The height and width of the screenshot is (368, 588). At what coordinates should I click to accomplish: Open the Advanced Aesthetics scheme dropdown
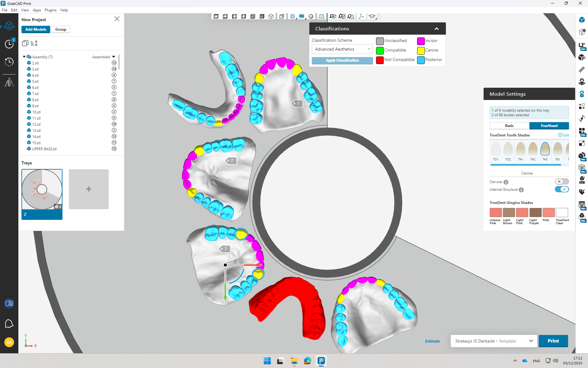tap(342, 49)
